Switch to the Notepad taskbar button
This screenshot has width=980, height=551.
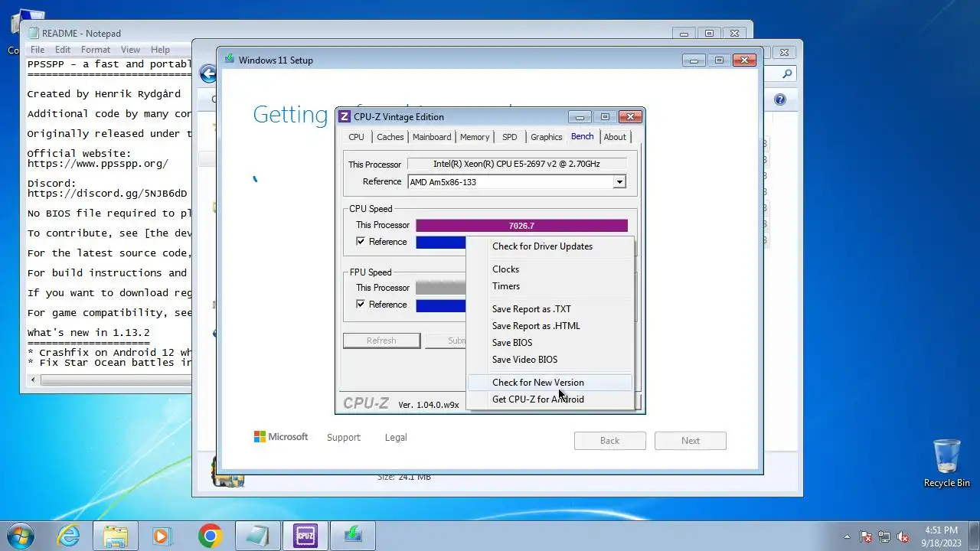257,536
